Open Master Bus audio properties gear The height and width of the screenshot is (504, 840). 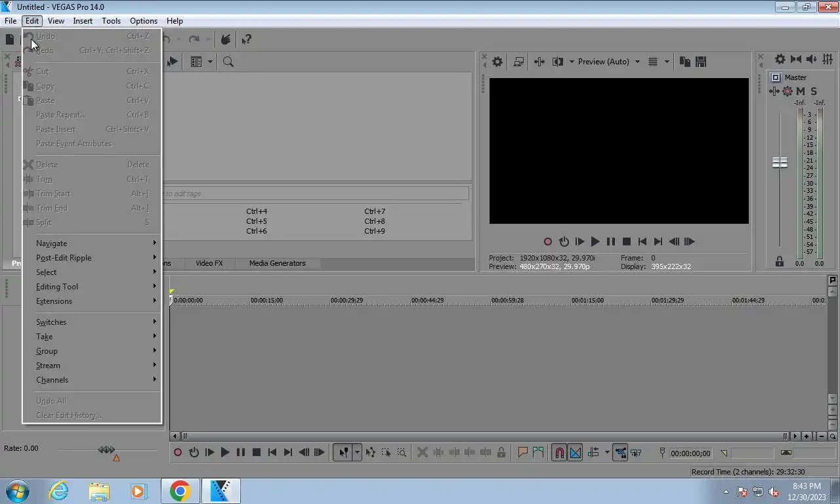pyautogui.click(x=780, y=59)
